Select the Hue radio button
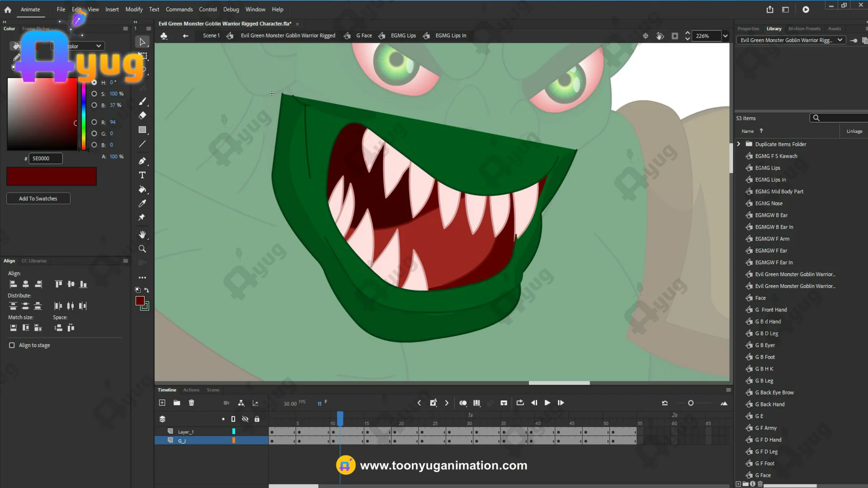 (94, 82)
